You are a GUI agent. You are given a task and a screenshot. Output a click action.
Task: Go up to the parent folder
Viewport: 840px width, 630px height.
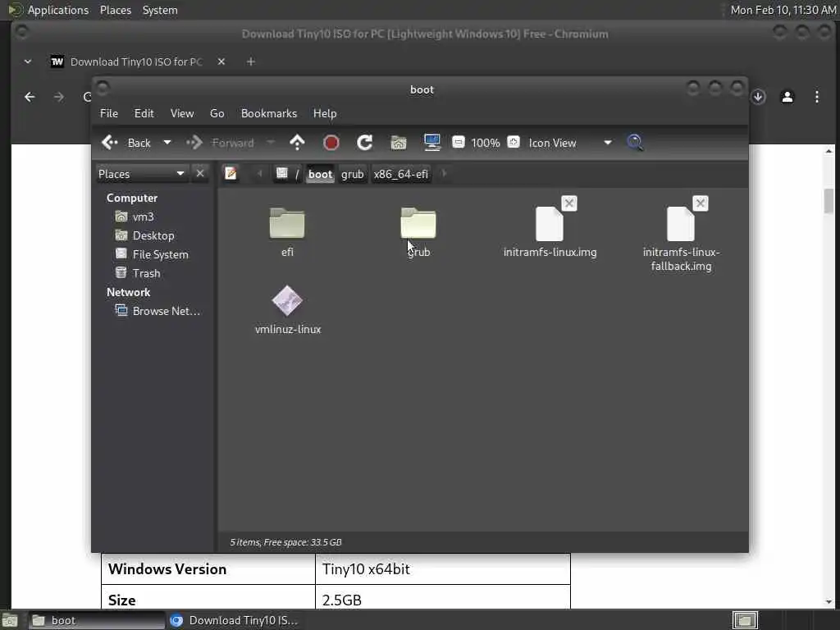[297, 143]
